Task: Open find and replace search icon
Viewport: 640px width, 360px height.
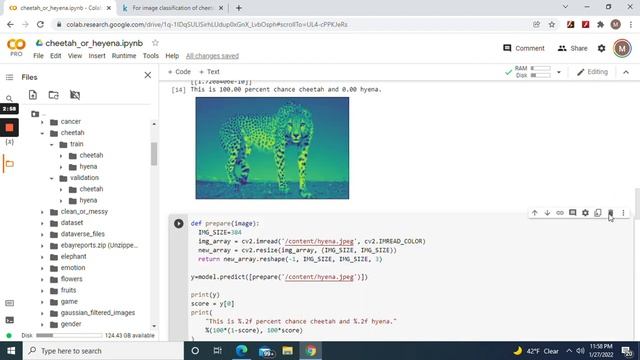Action: (9, 98)
